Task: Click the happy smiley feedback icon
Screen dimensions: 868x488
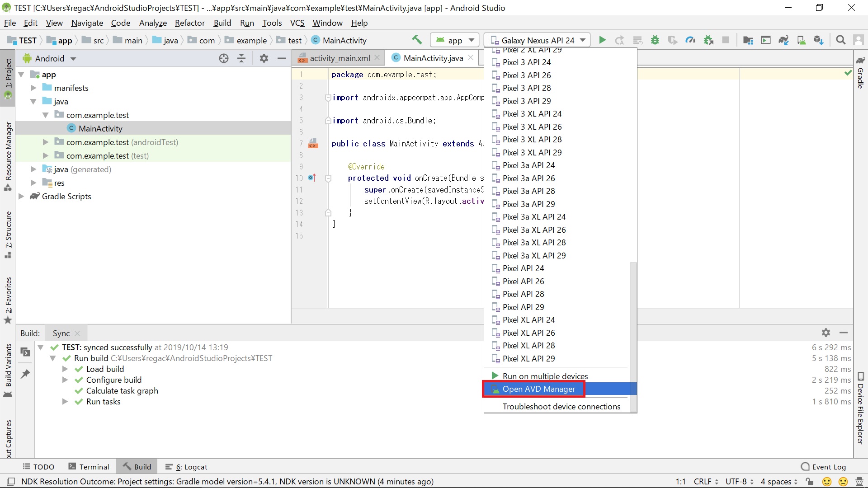Action: [x=827, y=482]
